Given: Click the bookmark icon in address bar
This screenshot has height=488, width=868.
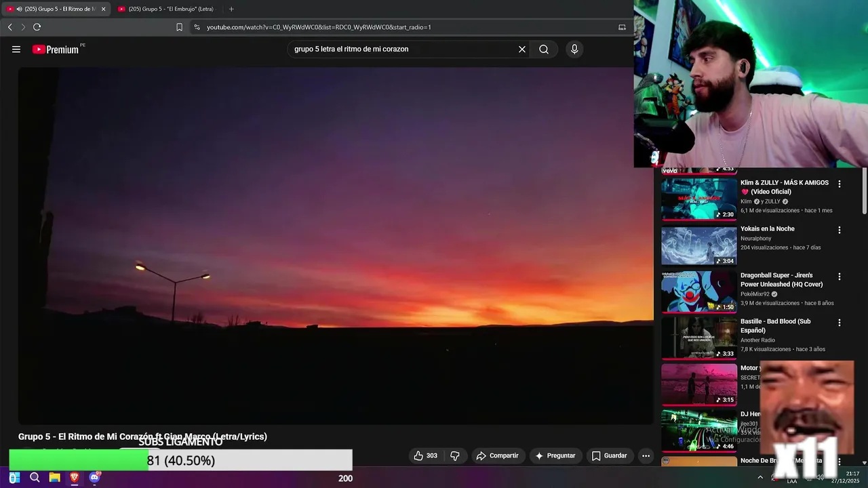Looking at the screenshot, I should [180, 27].
